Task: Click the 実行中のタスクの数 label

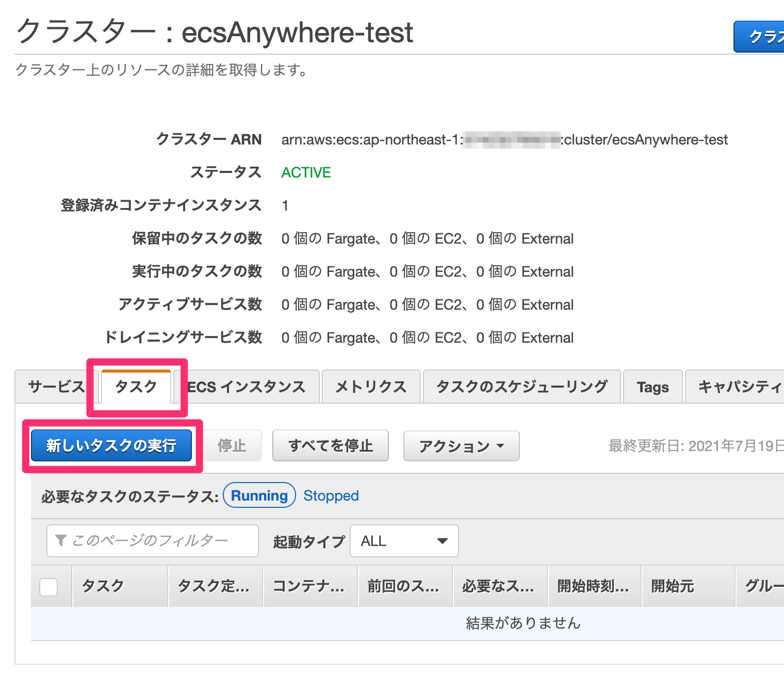Action: click(197, 271)
